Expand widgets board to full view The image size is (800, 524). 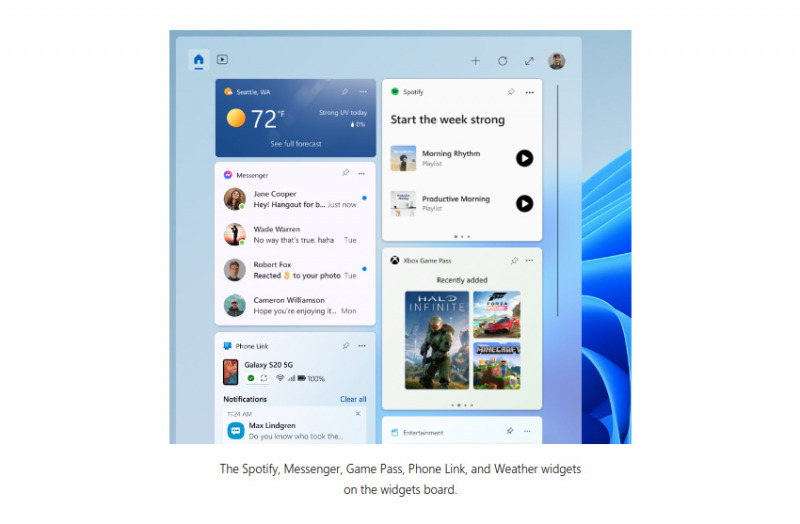(530, 61)
